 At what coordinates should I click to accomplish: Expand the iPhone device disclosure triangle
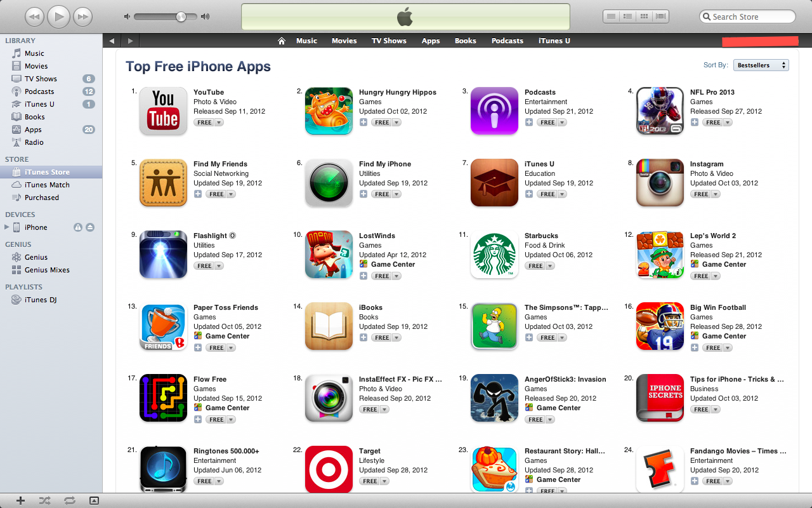point(7,227)
